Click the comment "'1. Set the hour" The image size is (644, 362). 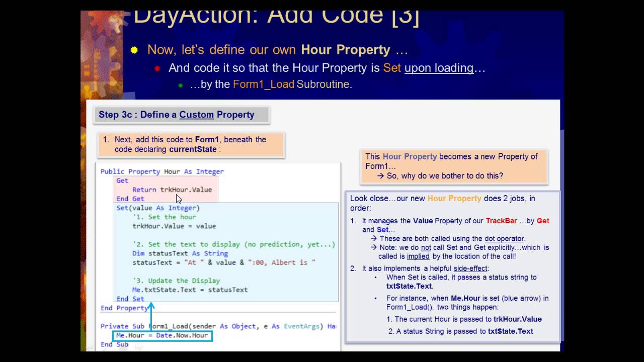[x=164, y=217]
